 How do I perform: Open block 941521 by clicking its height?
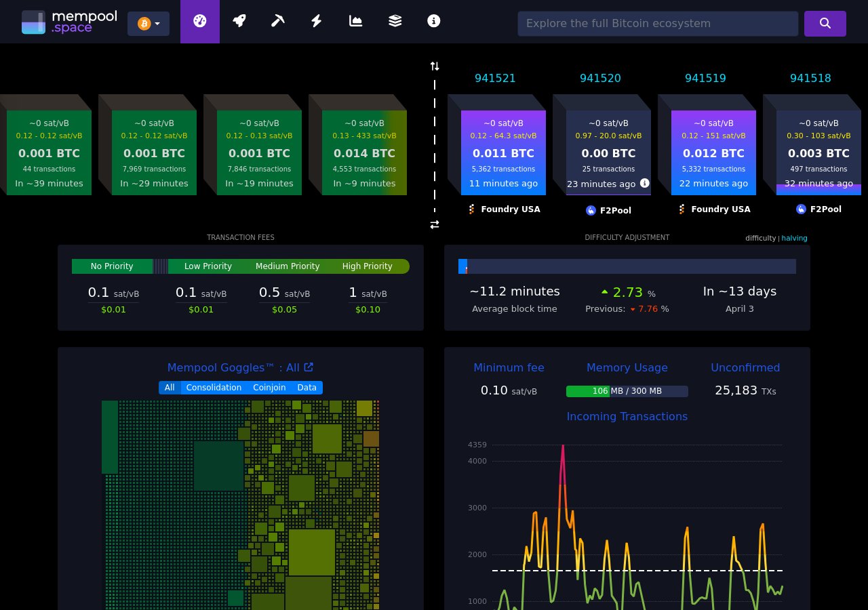(x=495, y=78)
